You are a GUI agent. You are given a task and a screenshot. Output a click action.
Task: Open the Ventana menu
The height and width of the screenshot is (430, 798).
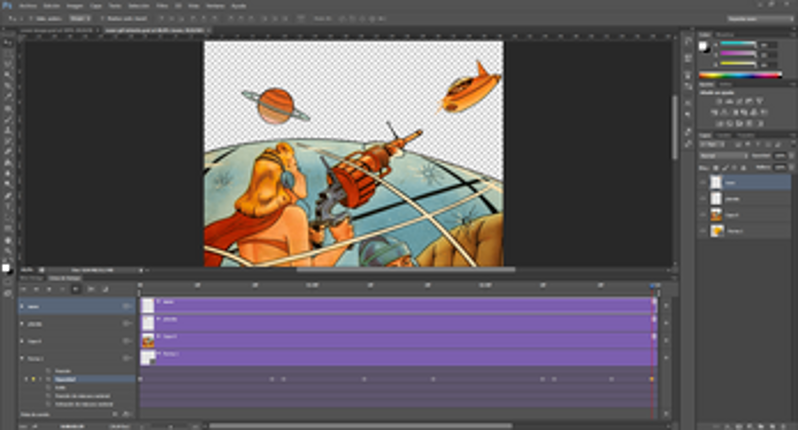tap(215, 6)
